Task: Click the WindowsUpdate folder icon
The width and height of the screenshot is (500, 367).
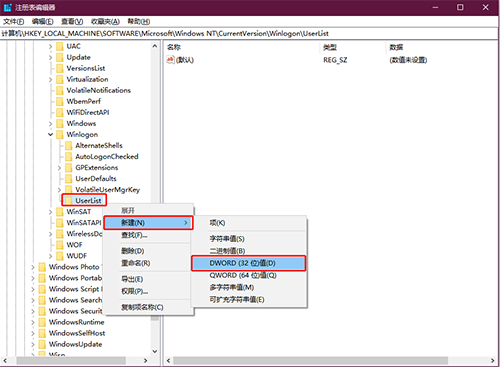Action: tap(42, 344)
